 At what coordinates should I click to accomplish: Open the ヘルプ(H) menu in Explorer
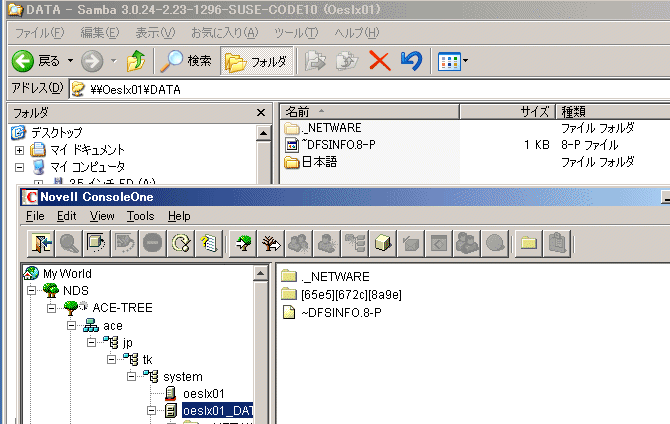357,32
